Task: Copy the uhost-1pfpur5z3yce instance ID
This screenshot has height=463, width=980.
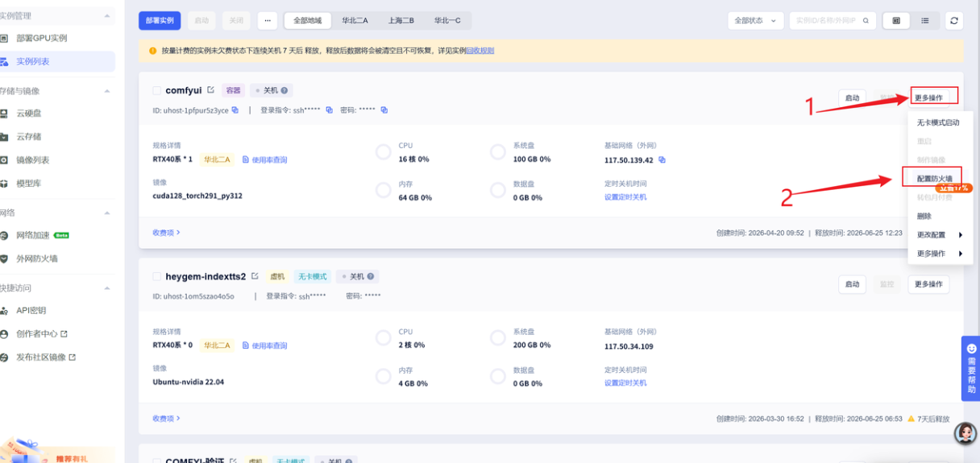Action: 235,110
